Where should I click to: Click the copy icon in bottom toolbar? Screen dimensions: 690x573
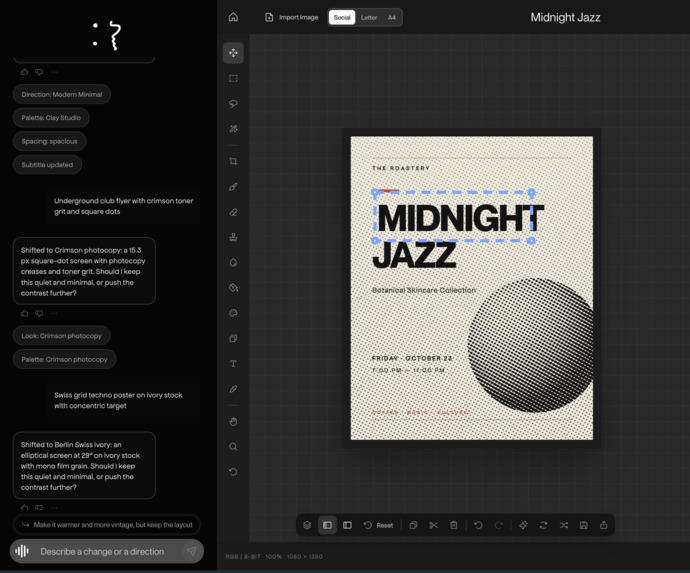(413, 525)
